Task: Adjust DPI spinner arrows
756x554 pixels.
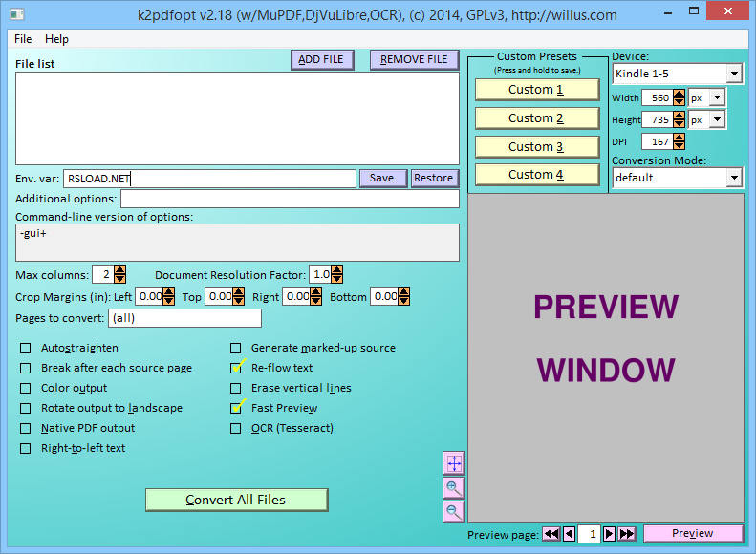Action: [x=679, y=141]
